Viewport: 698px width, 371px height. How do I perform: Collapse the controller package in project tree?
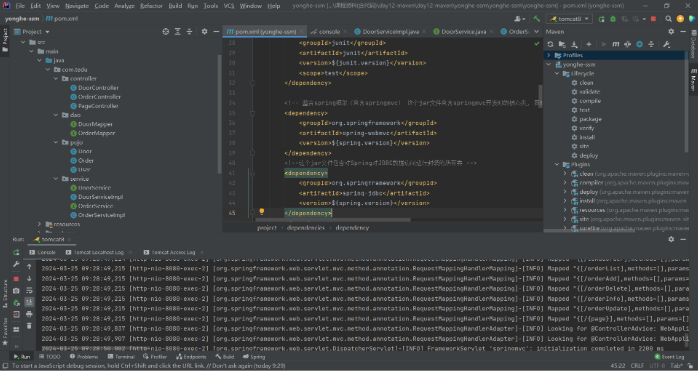[x=56, y=78]
